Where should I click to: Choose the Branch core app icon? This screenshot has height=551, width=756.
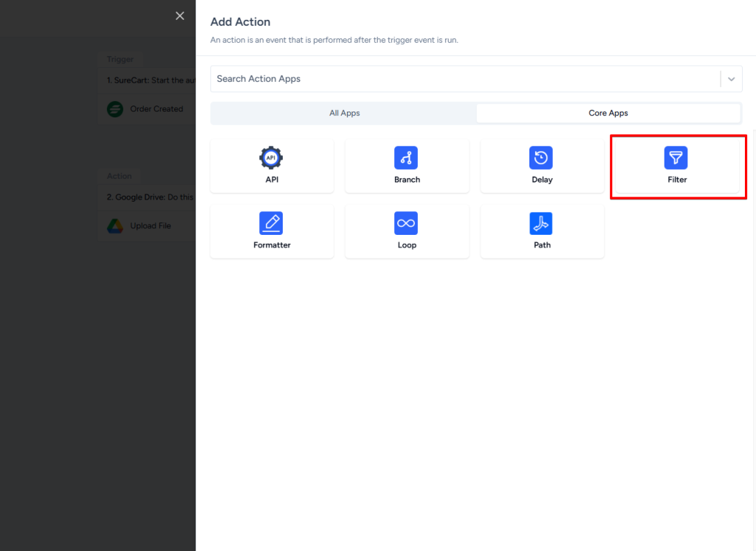[x=406, y=157]
